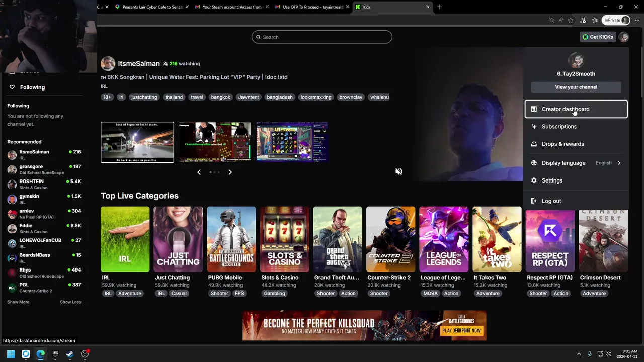Open Steam from the taskbar
The width and height of the screenshot is (644, 362).
(x=70, y=354)
